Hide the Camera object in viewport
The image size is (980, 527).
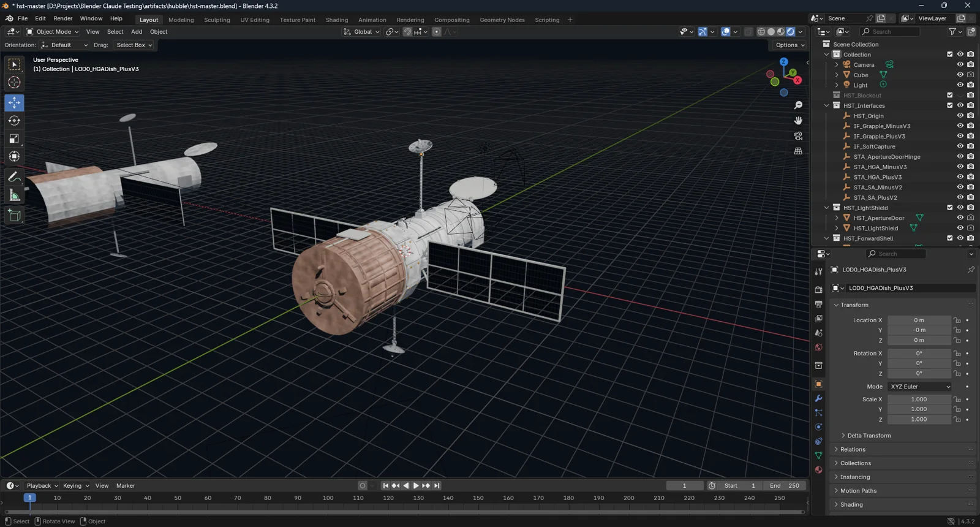(x=960, y=64)
